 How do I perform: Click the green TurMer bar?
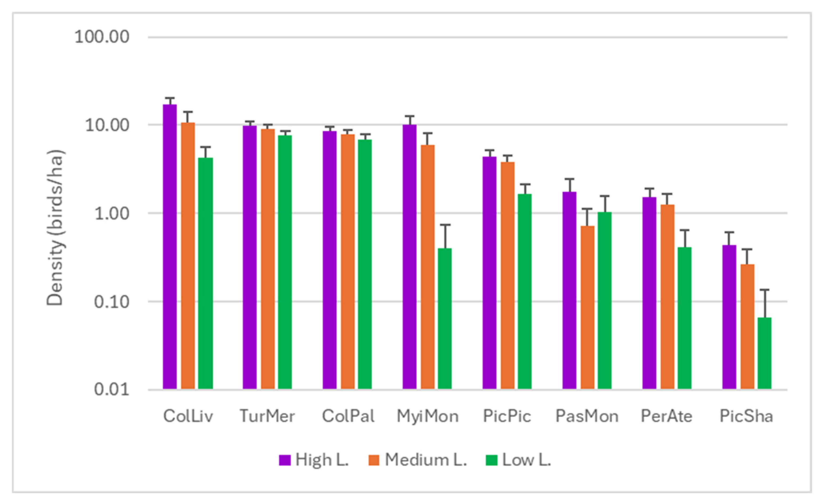pyautogui.click(x=285, y=262)
